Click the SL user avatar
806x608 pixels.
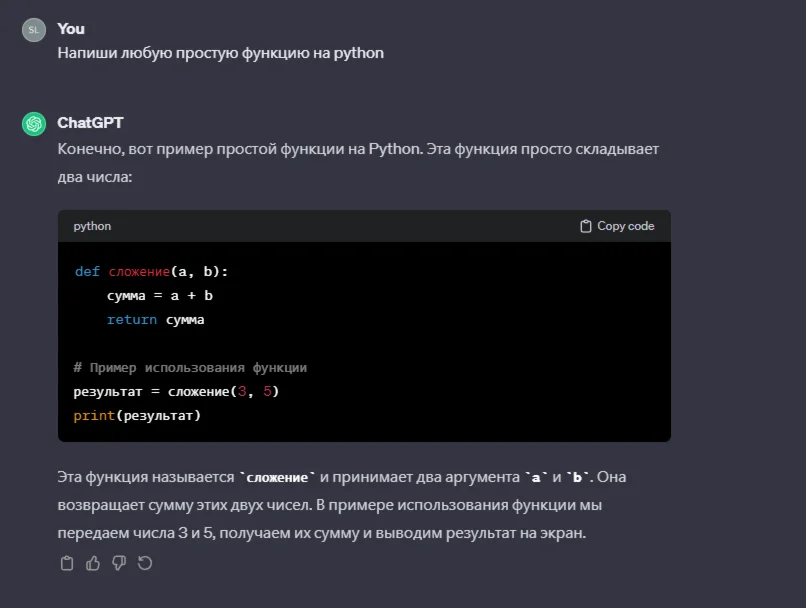click(34, 30)
